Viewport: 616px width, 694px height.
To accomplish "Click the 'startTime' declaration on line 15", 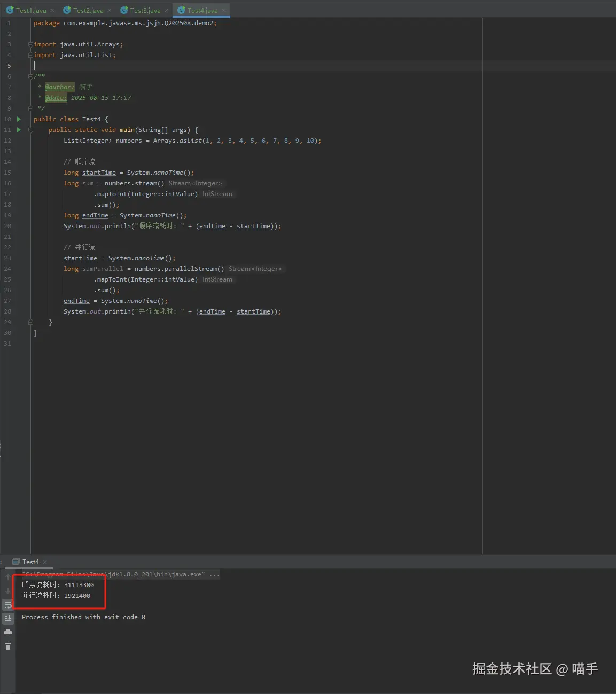I will tap(99, 173).
